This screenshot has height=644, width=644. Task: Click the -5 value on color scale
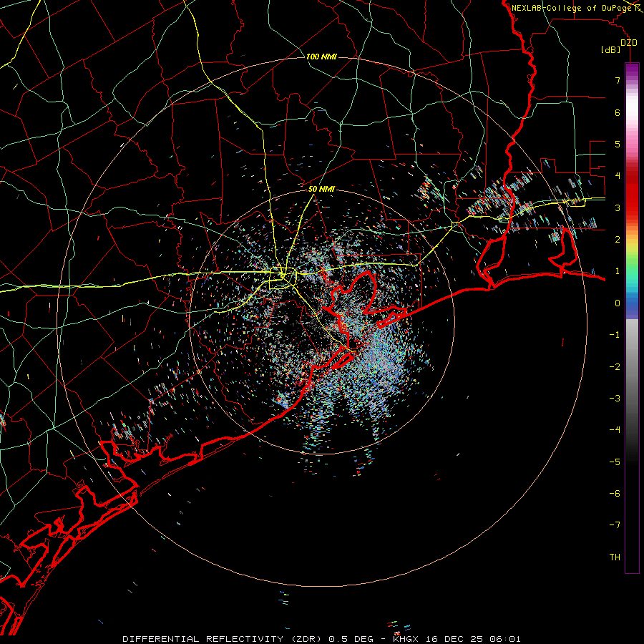point(615,462)
